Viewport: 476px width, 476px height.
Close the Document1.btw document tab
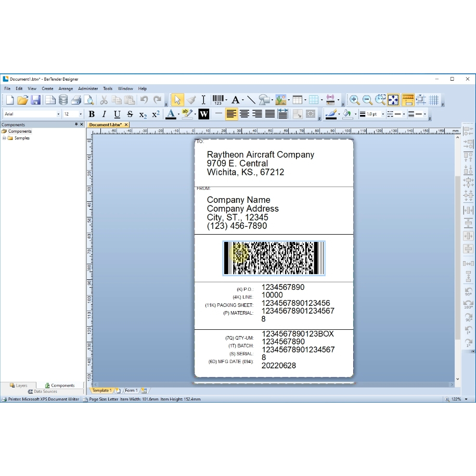click(126, 125)
